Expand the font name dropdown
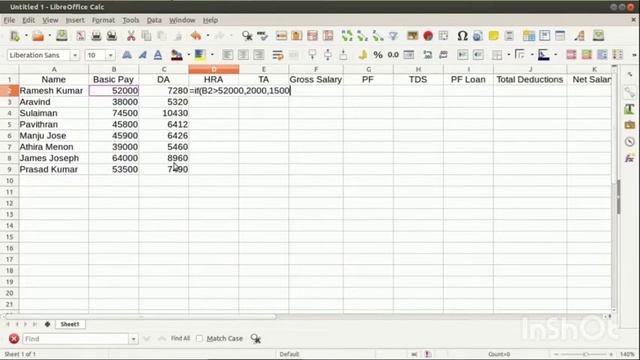 click(75, 55)
